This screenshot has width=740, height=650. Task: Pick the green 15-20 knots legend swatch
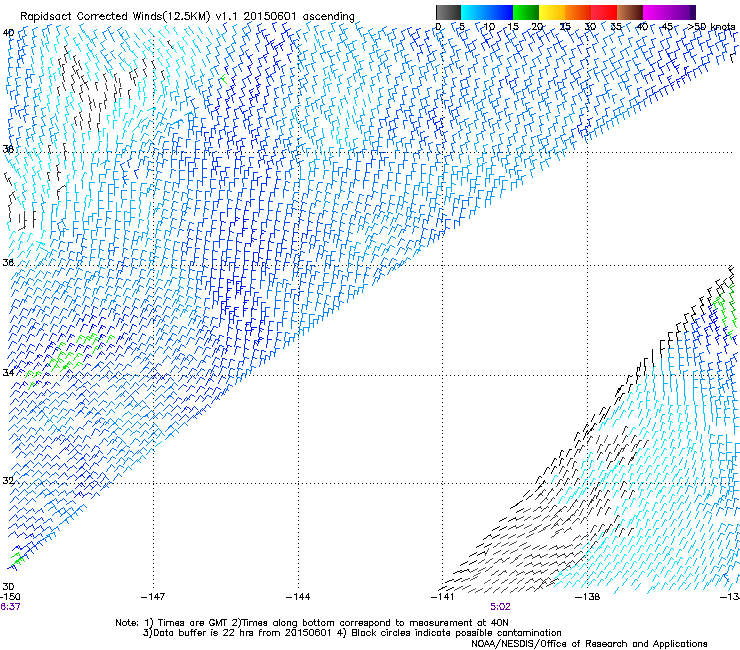coord(526,12)
